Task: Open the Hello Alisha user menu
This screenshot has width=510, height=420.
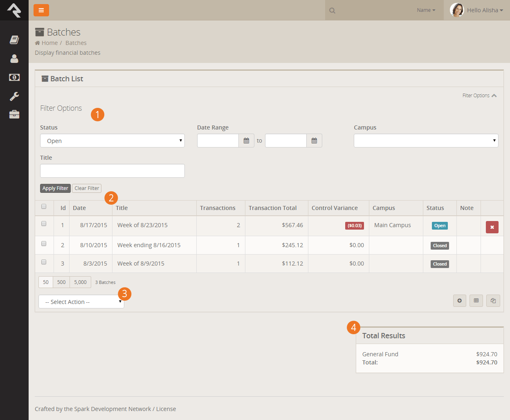Action: [x=476, y=10]
